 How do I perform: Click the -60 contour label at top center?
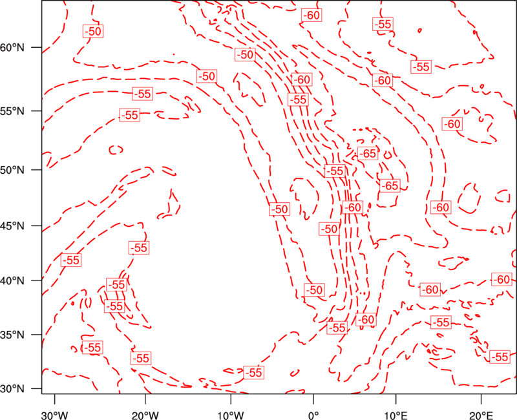(311, 15)
